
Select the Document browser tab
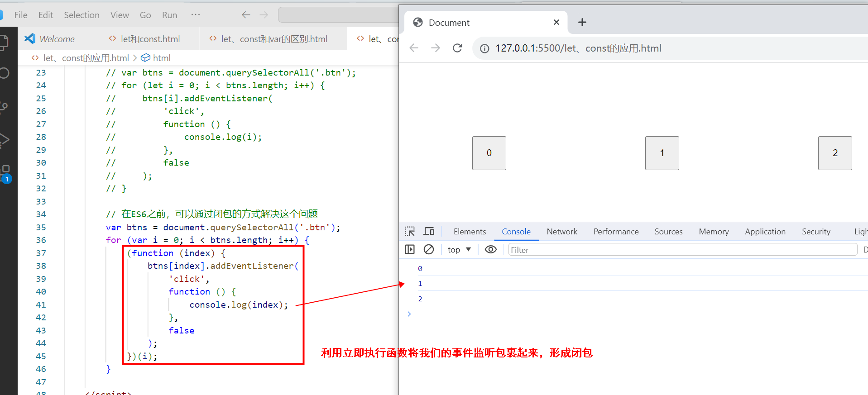tap(485, 23)
